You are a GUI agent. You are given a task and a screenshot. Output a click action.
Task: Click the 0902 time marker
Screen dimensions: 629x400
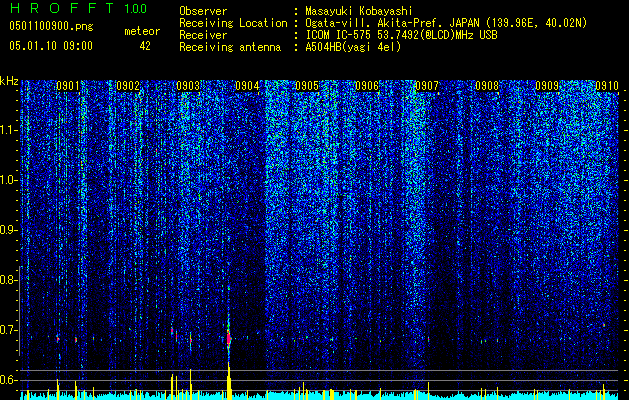click(x=128, y=86)
